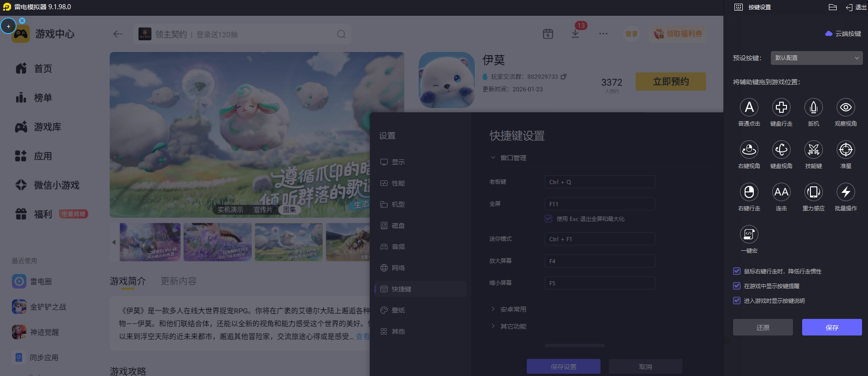Image resolution: width=868 pixels, height=376 pixels.
Task: Click the 保存 button in key settings
Action: [832, 327]
